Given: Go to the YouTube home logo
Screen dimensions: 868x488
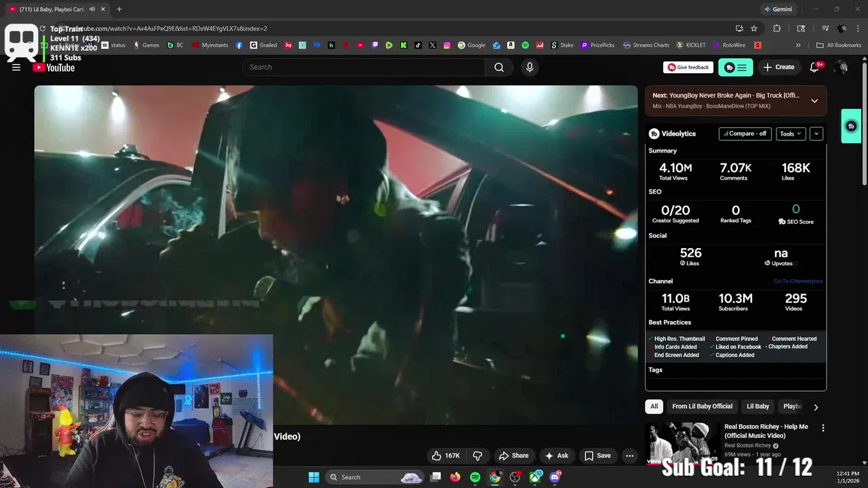Looking at the screenshot, I should click(x=54, y=67).
